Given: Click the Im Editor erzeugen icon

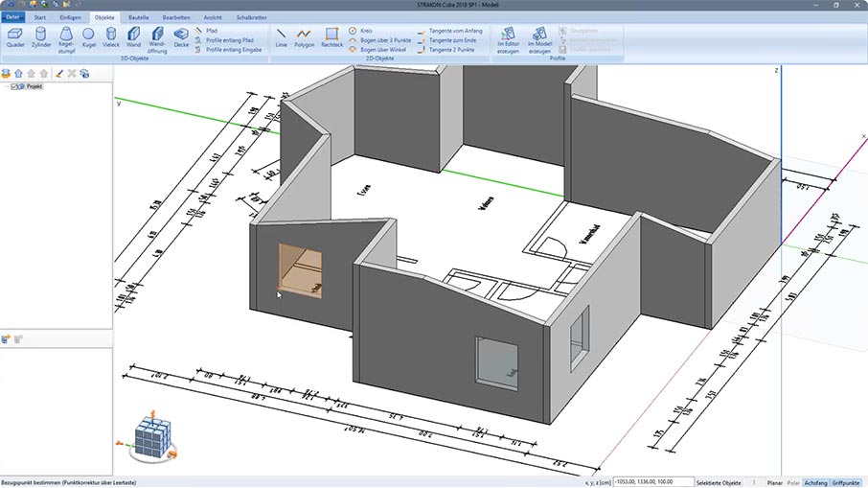Looking at the screenshot, I should click(508, 38).
